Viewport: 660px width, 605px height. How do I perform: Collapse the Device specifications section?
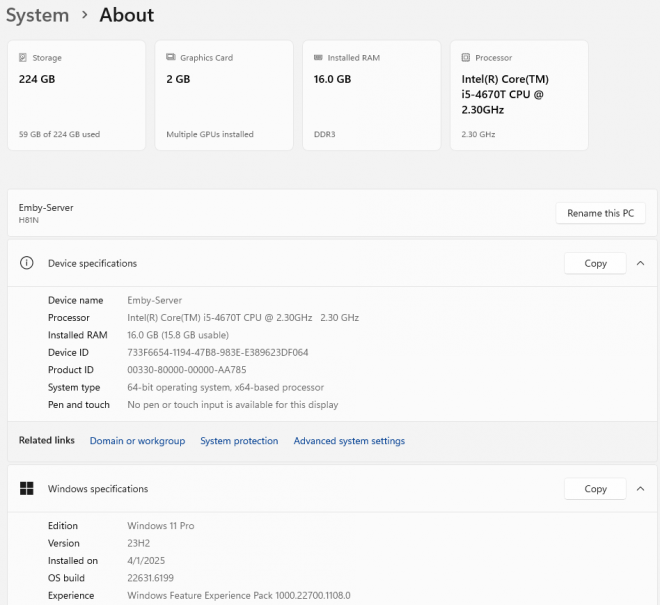[641, 263]
